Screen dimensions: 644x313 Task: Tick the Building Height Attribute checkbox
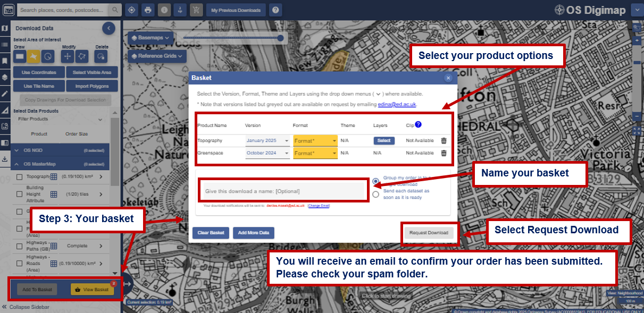[x=20, y=194]
